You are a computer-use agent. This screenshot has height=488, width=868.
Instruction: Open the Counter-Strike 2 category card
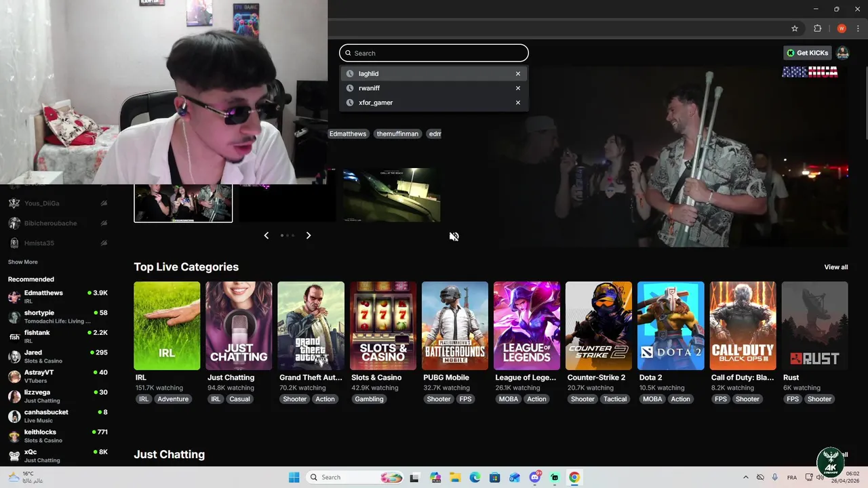(x=599, y=325)
